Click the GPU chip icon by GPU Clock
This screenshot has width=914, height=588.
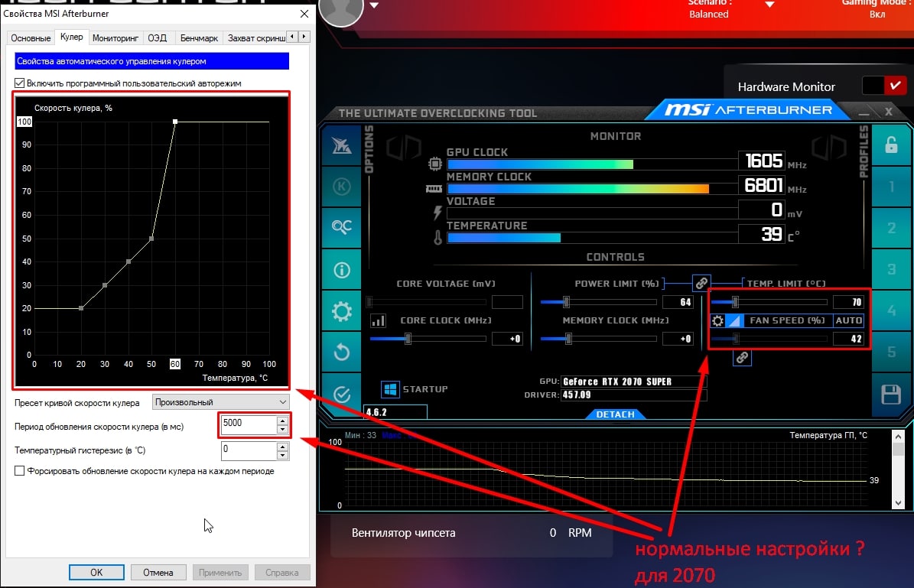(x=435, y=164)
